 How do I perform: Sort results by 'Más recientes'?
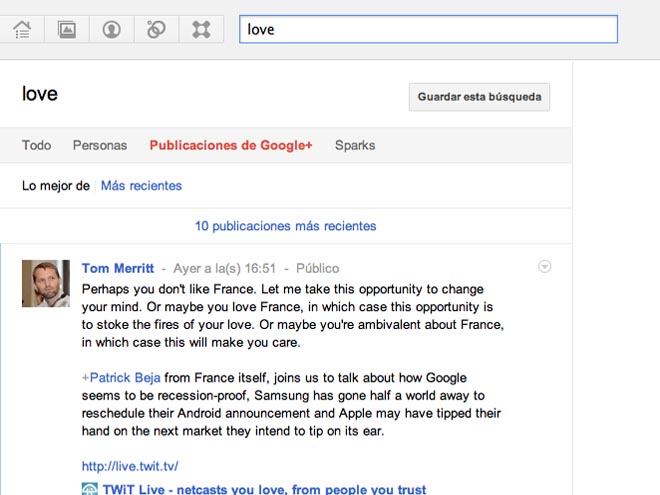141,186
